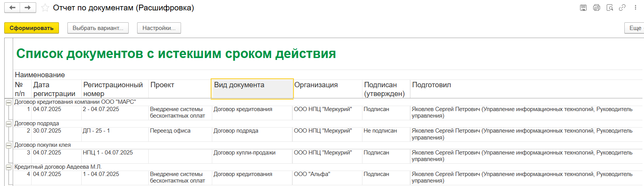The image size is (644, 186).
Task: Click the back navigation arrow
Action: tap(12, 8)
